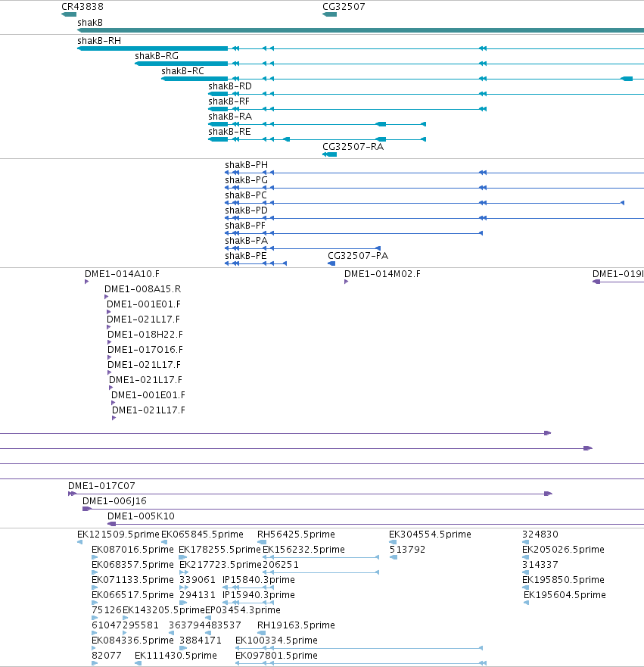Select the DME1-006J16 clone label
The image size is (644, 667).
(114, 501)
